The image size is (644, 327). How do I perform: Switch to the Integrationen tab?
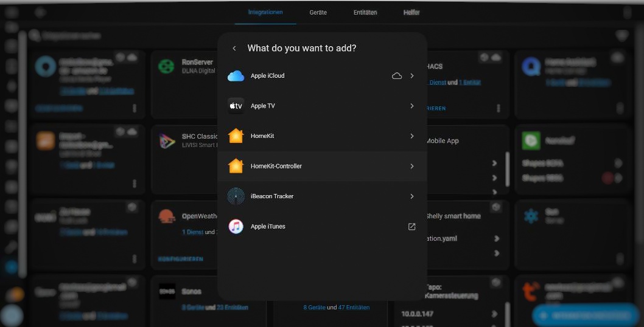pyautogui.click(x=265, y=12)
